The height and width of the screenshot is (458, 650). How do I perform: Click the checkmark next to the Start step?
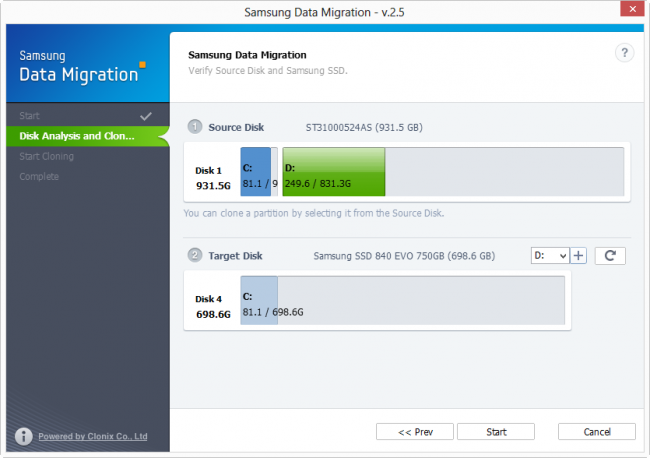pyautogui.click(x=146, y=116)
